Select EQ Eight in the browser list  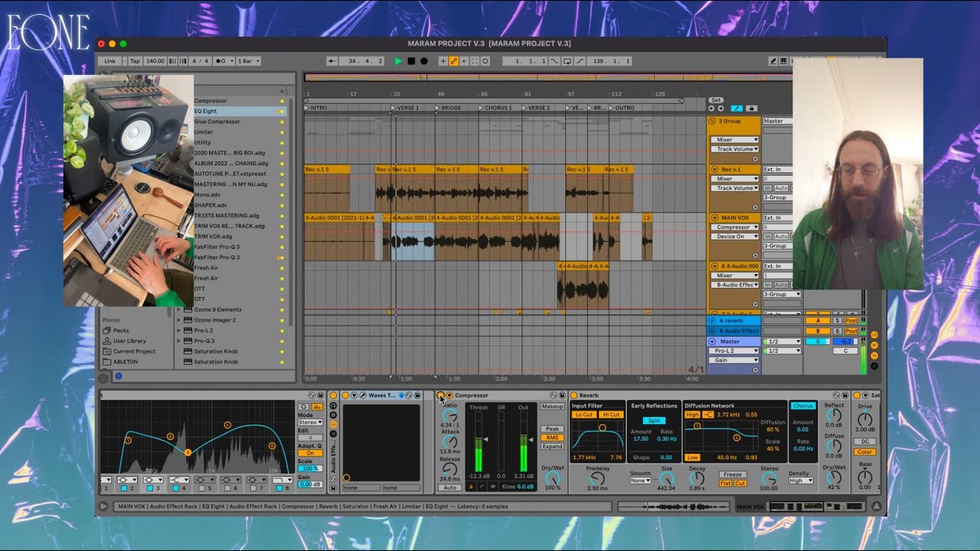(x=205, y=111)
